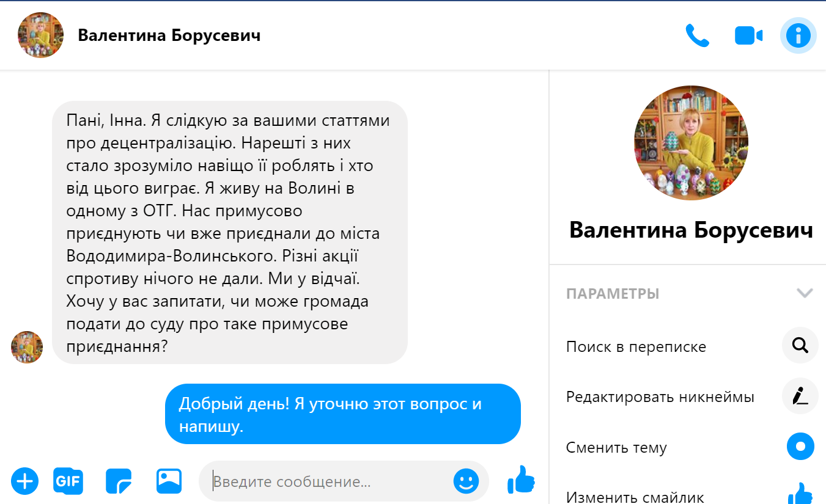Screen dimensions: 826x504
Task: Start a voice call with the phone icon
Action: tap(697, 36)
